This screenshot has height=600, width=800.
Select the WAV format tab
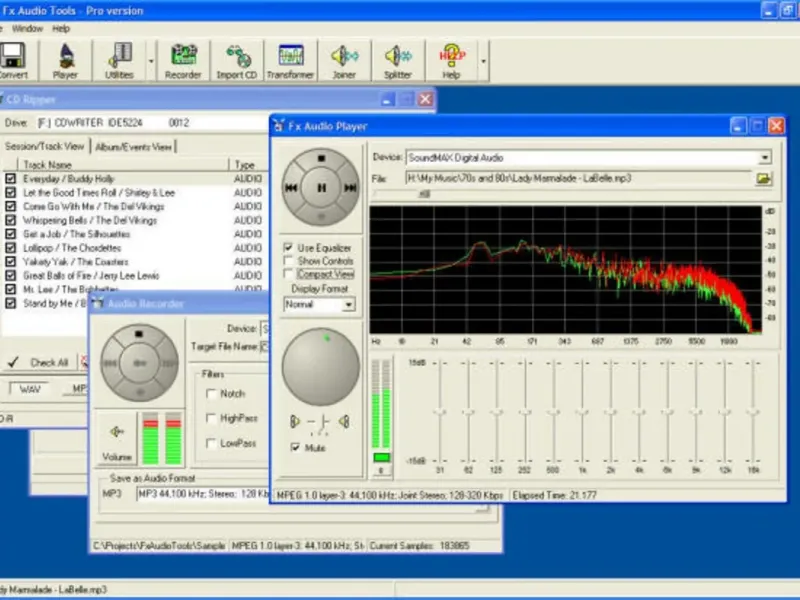pos(29,389)
